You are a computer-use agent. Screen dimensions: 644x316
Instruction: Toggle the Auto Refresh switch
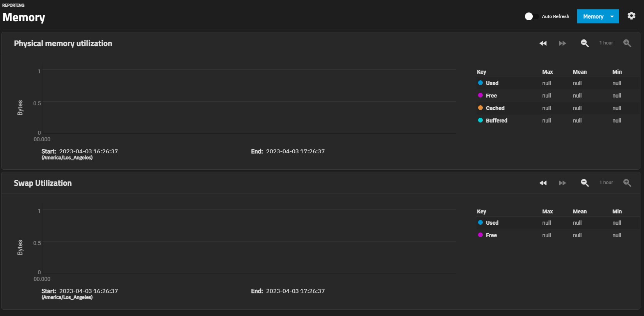tap(532, 16)
